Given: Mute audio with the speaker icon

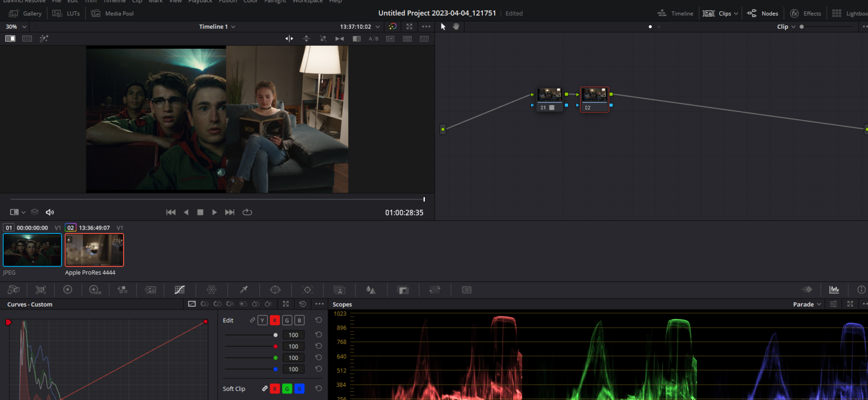Looking at the screenshot, I should tap(50, 212).
